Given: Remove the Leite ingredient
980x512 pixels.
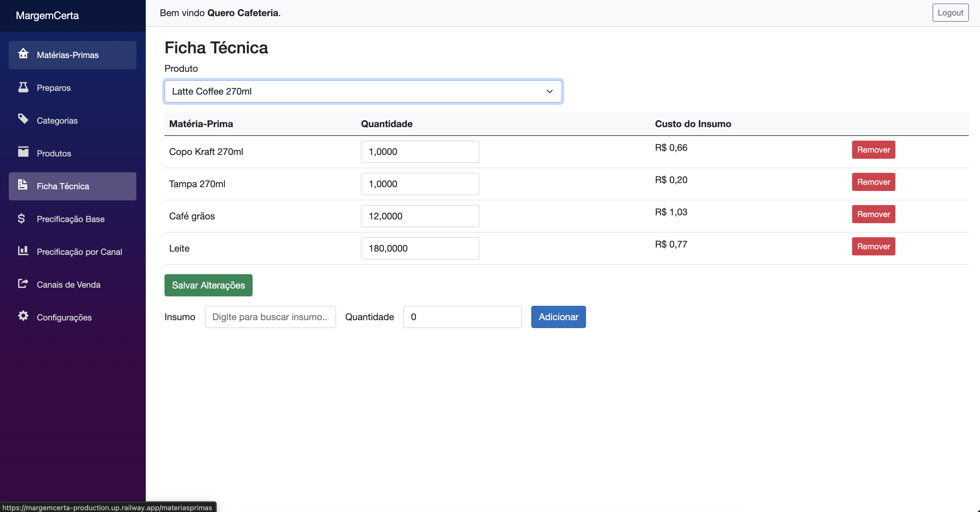Looking at the screenshot, I should click(873, 247).
